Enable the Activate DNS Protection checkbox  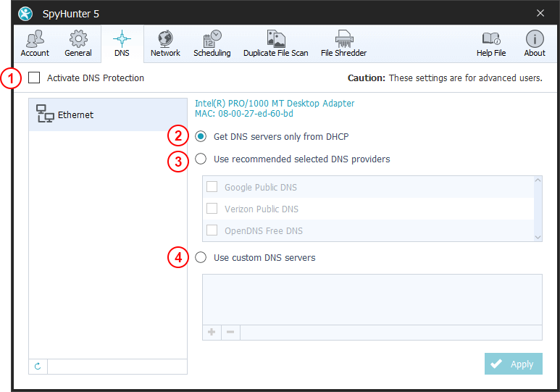click(34, 78)
